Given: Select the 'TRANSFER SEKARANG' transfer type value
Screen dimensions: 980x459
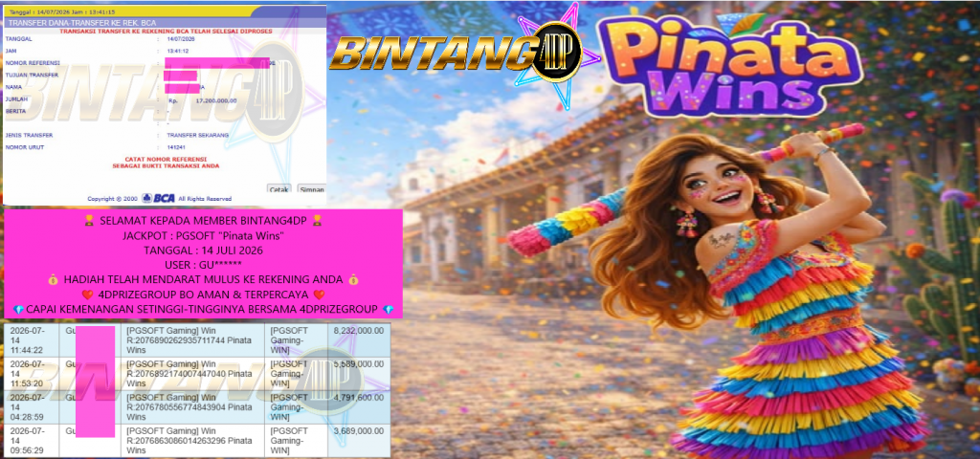Looking at the screenshot, I should [197, 135].
